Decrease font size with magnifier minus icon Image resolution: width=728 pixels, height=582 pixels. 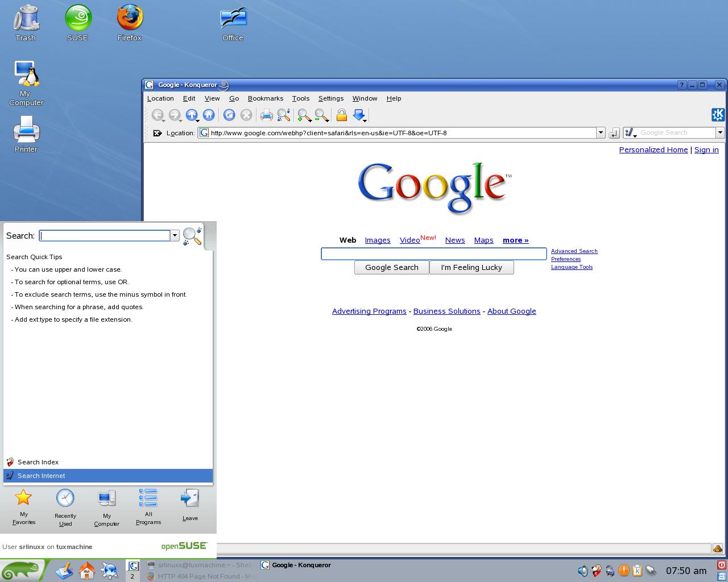tap(321, 115)
